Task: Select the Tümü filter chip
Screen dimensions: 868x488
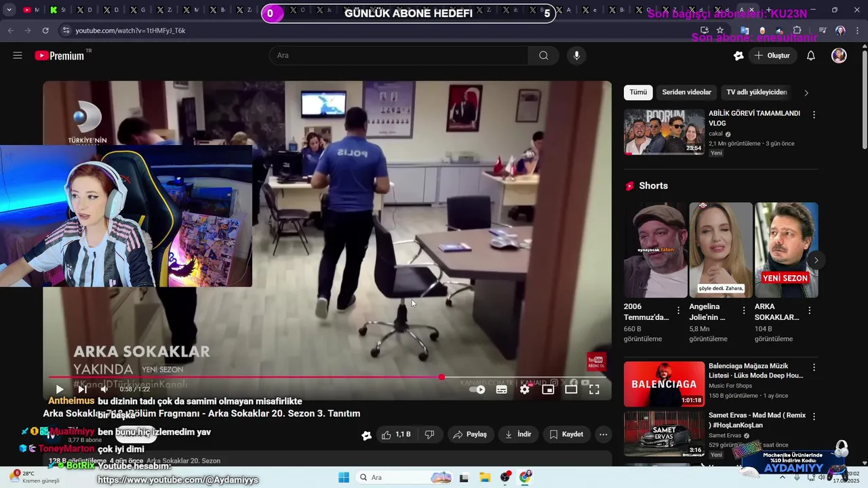Action: click(638, 92)
